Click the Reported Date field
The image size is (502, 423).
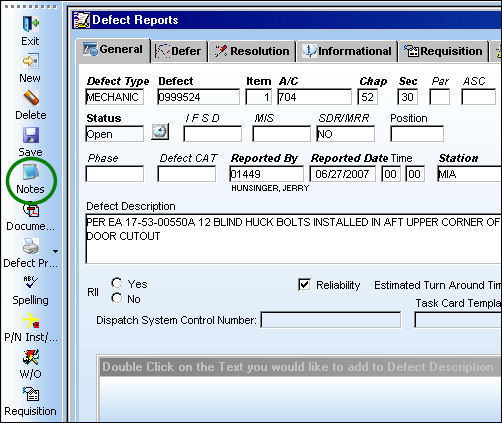(342, 174)
